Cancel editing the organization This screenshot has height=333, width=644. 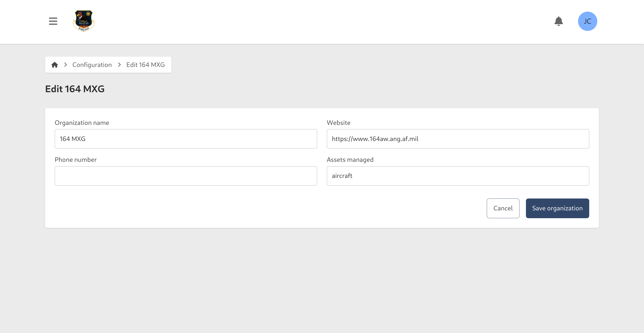click(x=503, y=208)
